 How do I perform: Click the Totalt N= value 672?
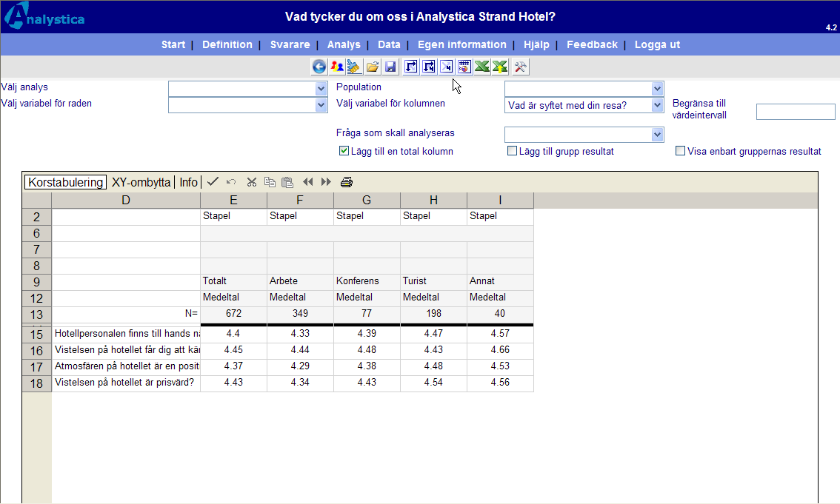[233, 314]
